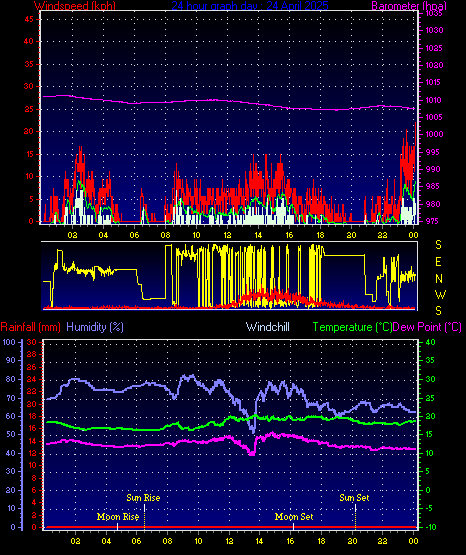Click the 1000 barometer scale value
The image size is (466, 555).
click(434, 135)
